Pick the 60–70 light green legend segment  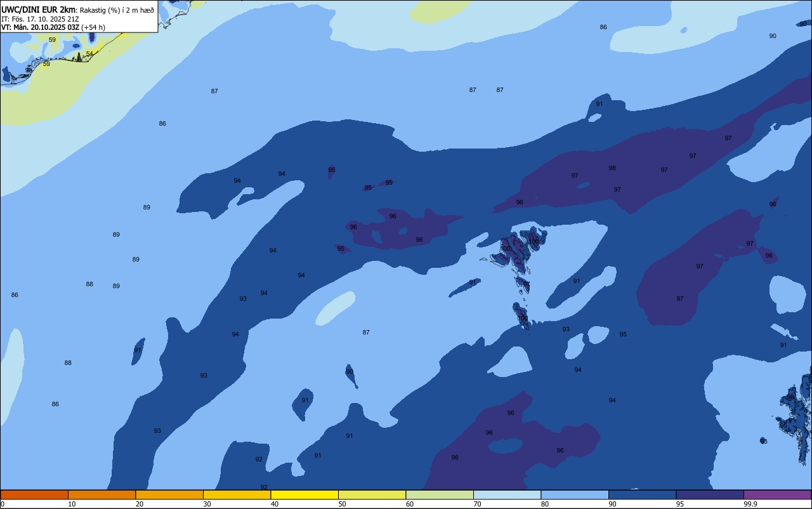[x=440, y=494]
